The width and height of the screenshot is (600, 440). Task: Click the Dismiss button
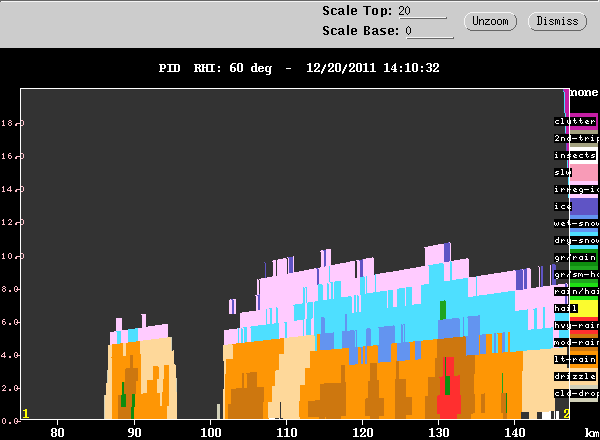557,21
